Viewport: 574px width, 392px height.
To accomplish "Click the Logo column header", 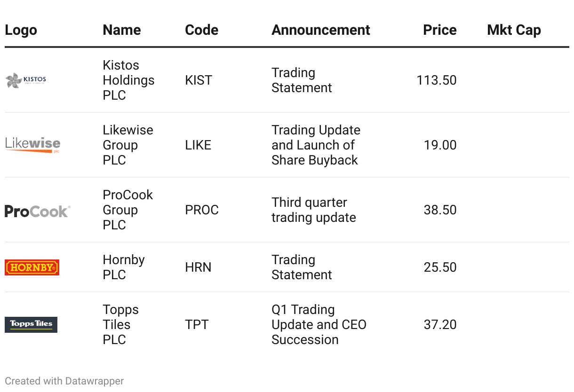I will (21, 30).
